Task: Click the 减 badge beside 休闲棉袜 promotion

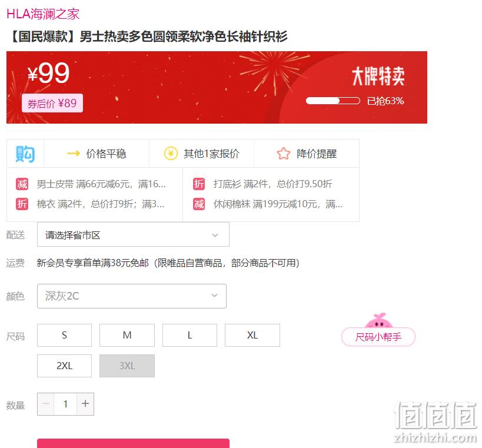Action: click(x=199, y=204)
